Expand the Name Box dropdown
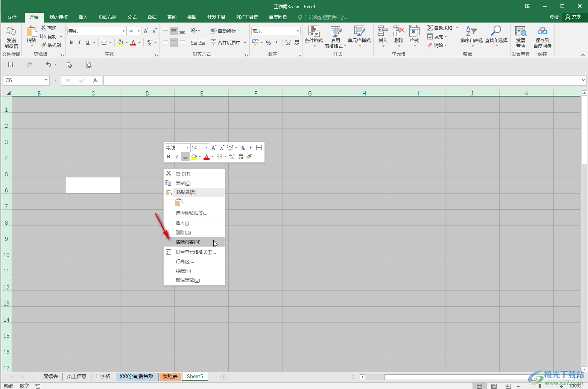This screenshot has width=588, height=389. (x=46, y=80)
